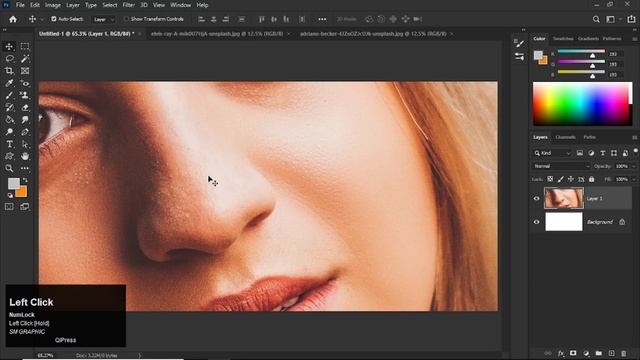Open Auto-Select Layer dropdown
Screen dimensions: 640x360
(x=104, y=19)
